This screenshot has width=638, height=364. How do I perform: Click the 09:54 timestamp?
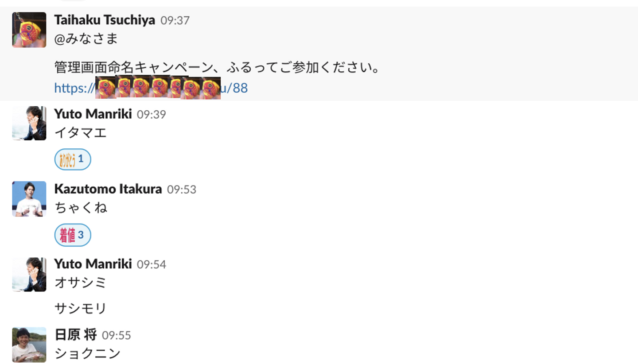tap(152, 264)
